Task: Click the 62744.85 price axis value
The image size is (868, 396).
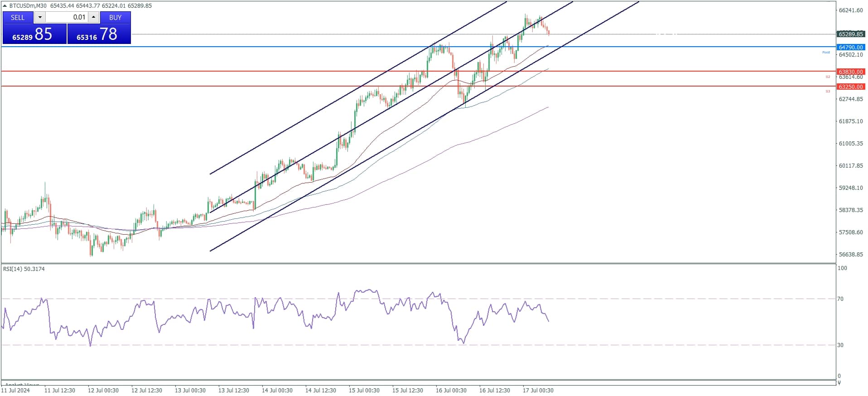Action: point(851,99)
